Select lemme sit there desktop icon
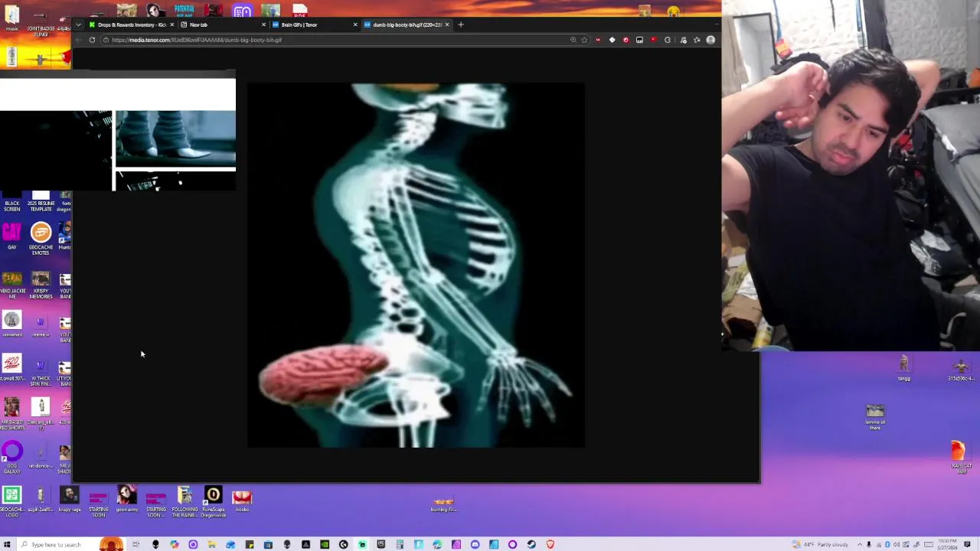980x551 pixels. [875, 417]
